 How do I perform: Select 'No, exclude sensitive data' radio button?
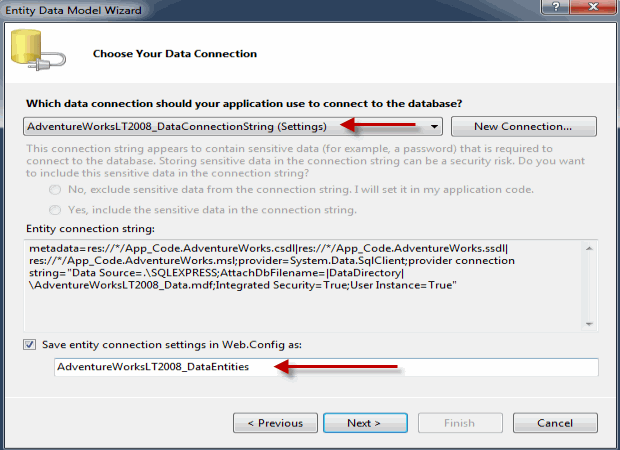(55, 190)
